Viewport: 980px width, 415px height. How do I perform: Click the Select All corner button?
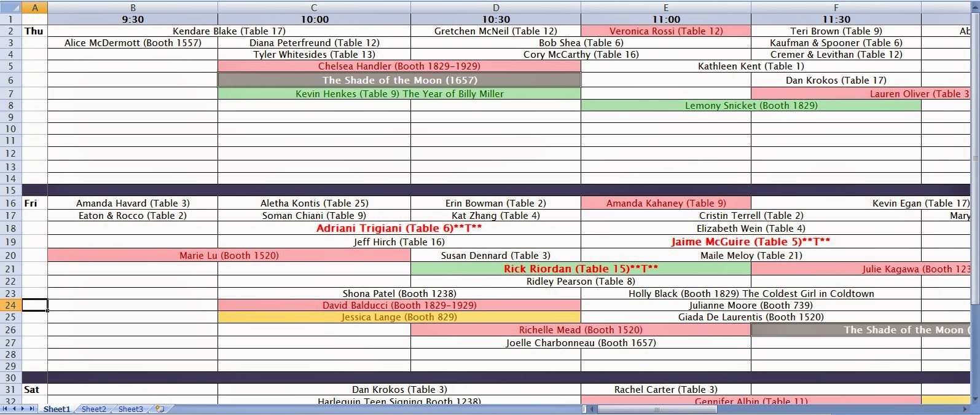[x=11, y=7]
